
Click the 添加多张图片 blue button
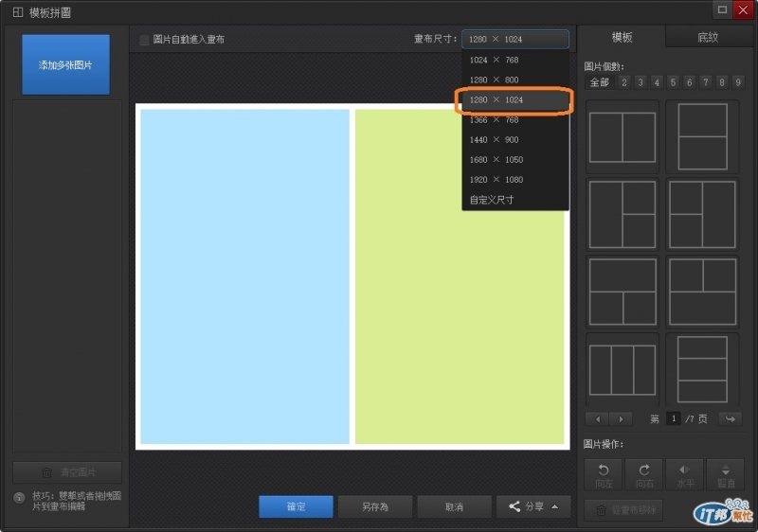coord(65,64)
